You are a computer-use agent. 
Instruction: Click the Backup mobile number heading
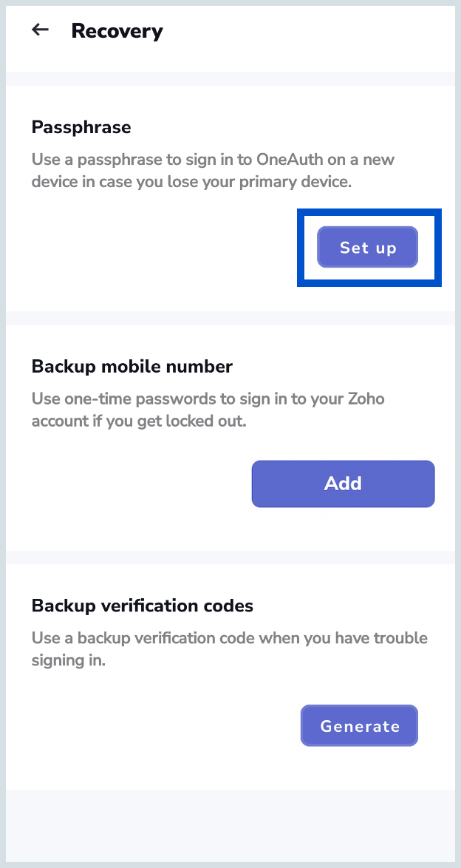coord(132,367)
